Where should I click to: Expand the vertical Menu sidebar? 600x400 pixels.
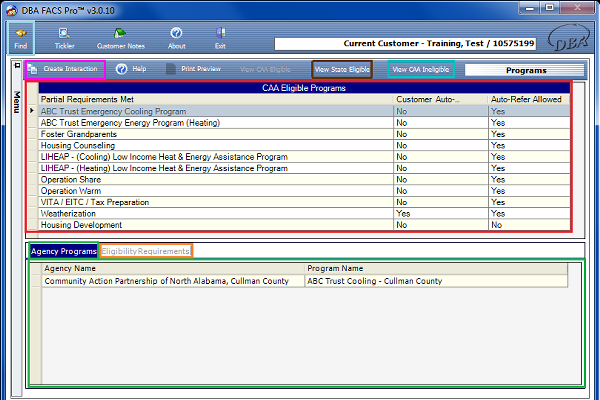point(17,102)
